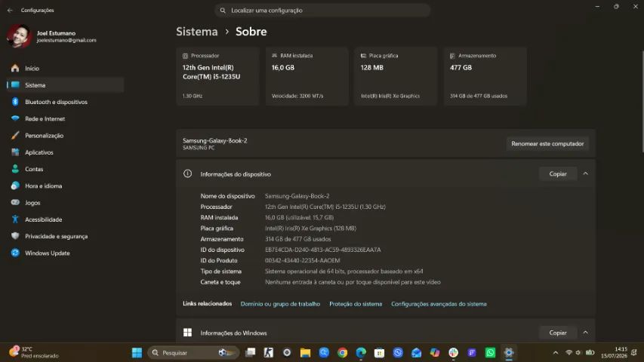Click the ID do dispositivo value
644x362 pixels.
pyautogui.click(x=323, y=250)
